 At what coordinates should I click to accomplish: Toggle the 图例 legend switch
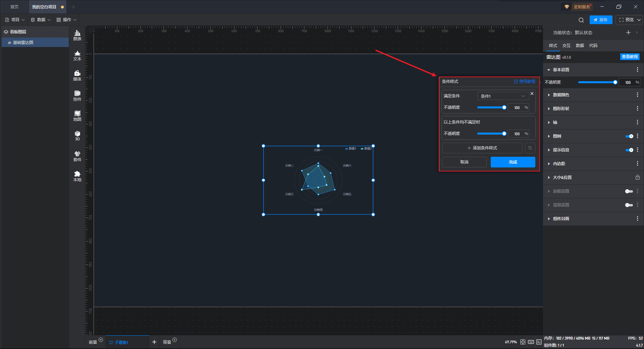[x=629, y=136]
